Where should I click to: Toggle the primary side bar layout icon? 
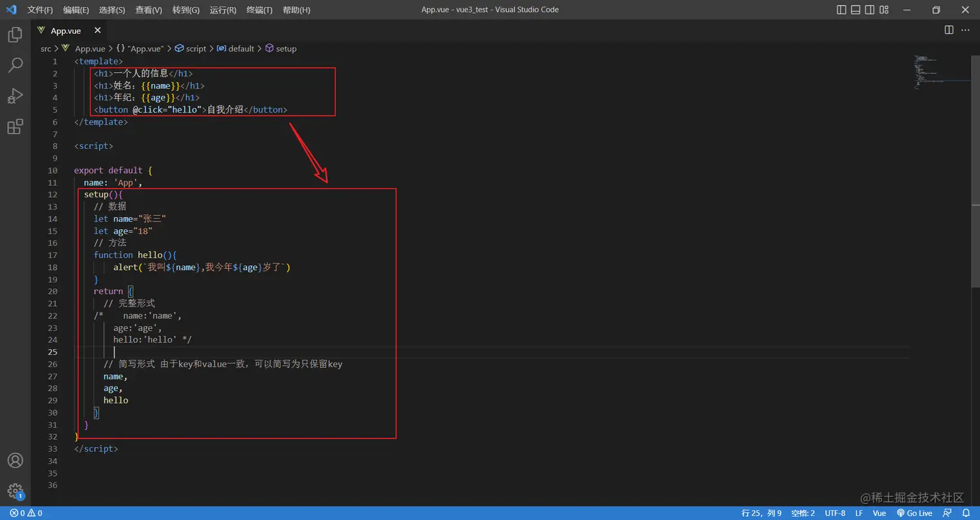[x=841, y=10]
